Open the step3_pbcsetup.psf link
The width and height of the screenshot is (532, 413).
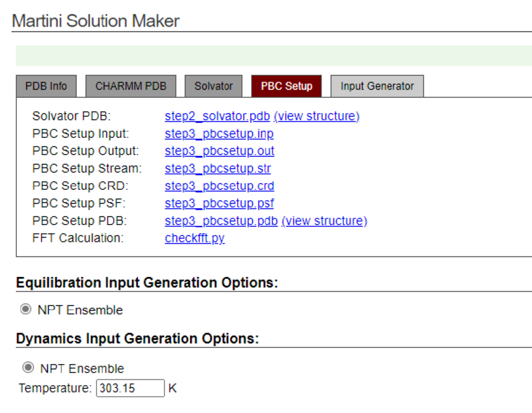(219, 203)
